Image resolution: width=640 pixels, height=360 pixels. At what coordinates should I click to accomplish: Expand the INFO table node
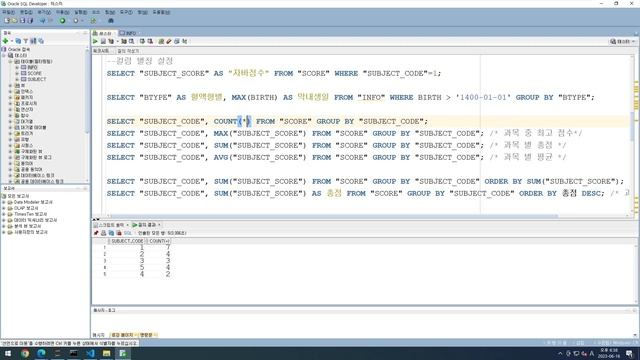(x=17, y=67)
